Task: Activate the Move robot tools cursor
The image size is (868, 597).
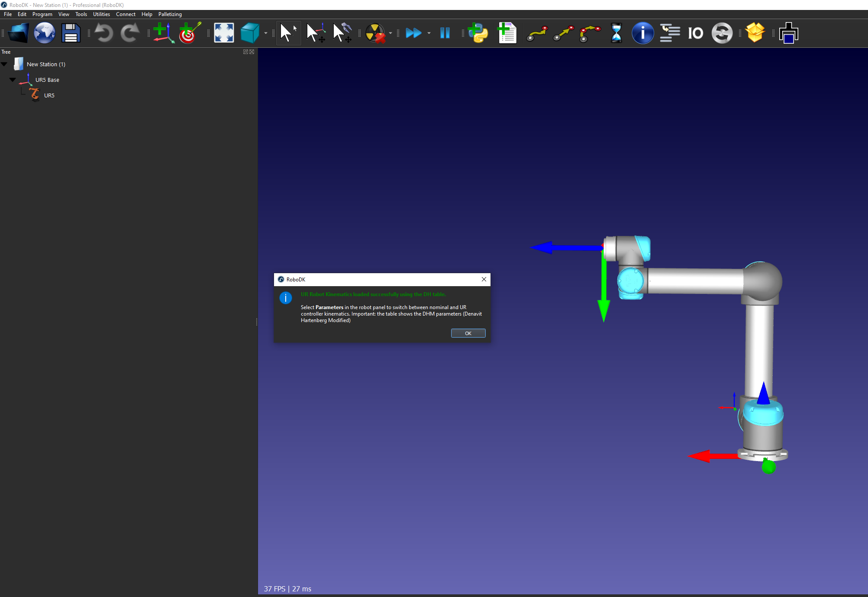Action: tap(342, 33)
